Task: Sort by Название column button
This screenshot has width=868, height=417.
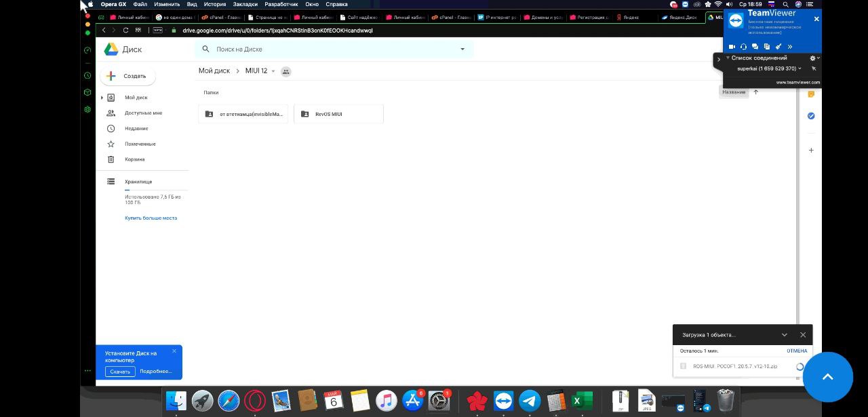Action: click(734, 92)
